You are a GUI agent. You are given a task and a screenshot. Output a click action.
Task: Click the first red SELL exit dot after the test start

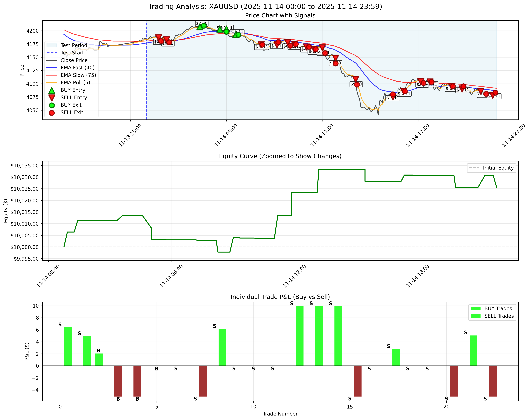click(161, 41)
